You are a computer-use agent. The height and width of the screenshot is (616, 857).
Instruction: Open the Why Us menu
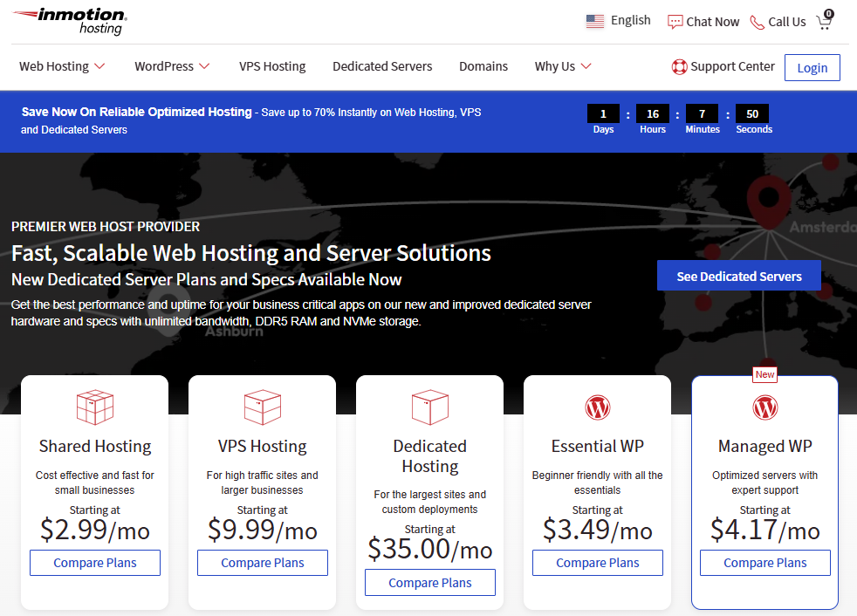click(555, 66)
